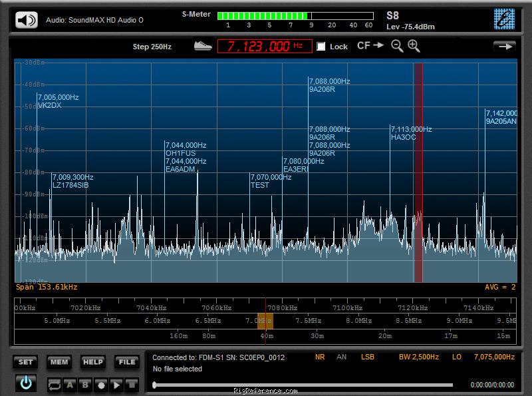This screenshot has height=396, width=532.
Task: Select the 9A205AN 7,142,000 marker
Action: tap(501, 117)
